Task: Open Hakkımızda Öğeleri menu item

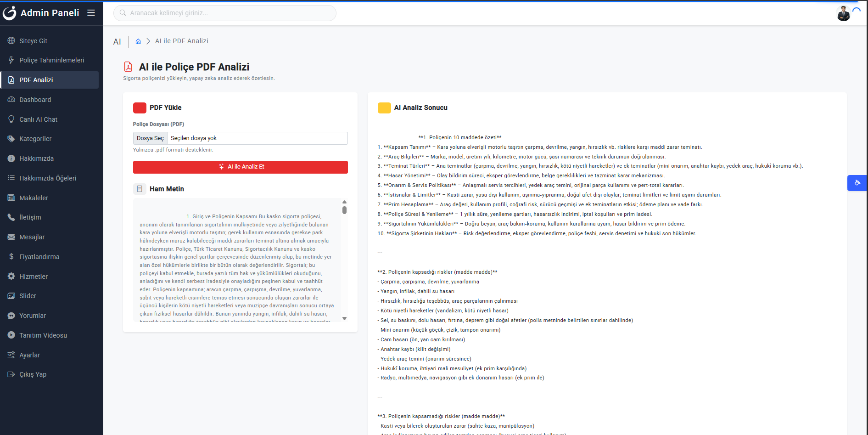Action: point(50,178)
